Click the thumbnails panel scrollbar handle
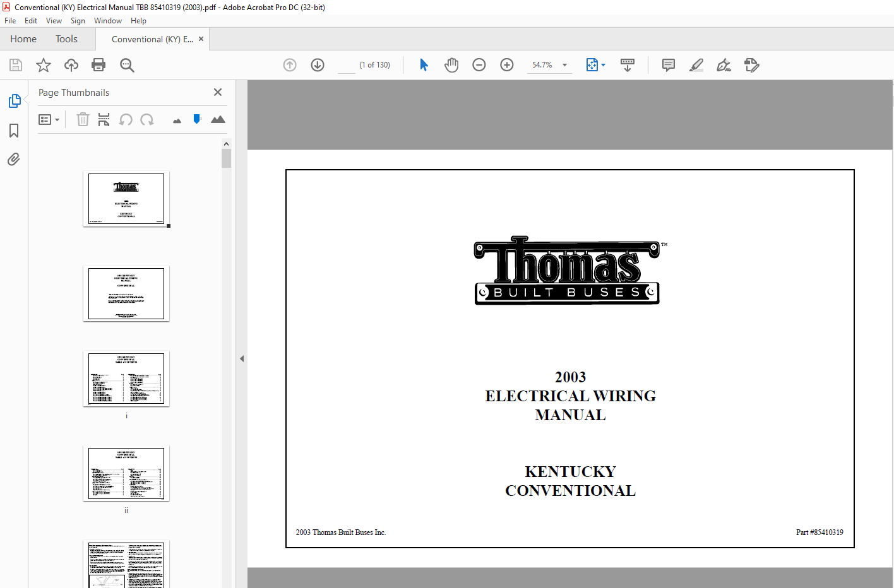This screenshot has width=894, height=588. click(227, 158)
